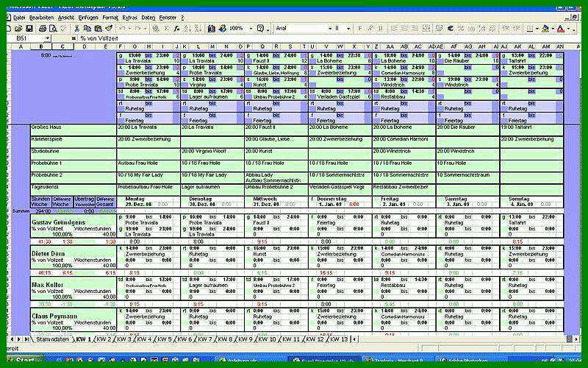
Task: Apply fill color with paint bucket
Action: point(545,29)
